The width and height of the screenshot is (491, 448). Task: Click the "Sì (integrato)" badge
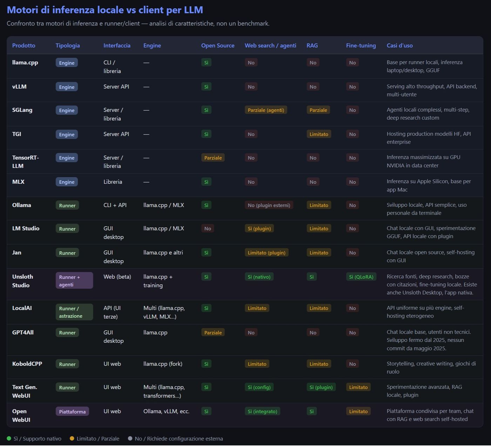pyautogui.click(x=262, y=412)
